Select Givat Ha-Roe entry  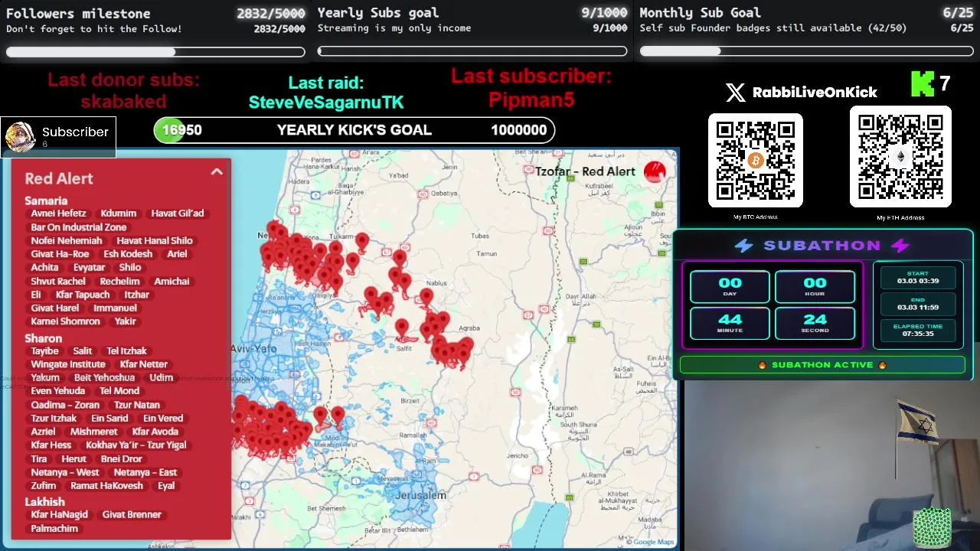[x=60, y=254]
